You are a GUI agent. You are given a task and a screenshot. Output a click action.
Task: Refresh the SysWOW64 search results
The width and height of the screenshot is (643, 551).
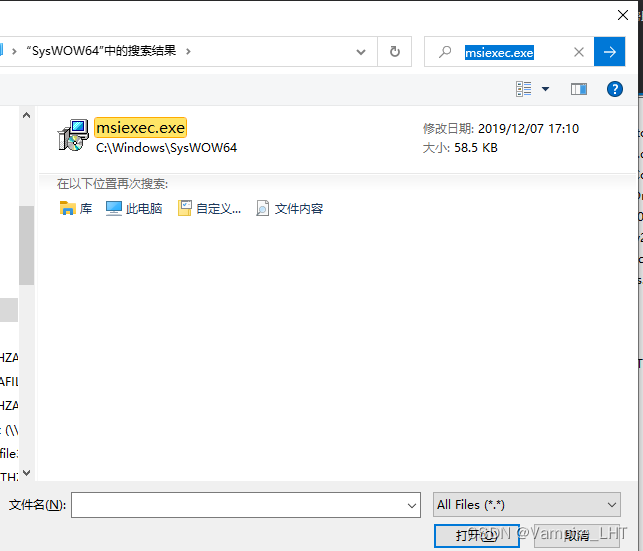[394, 52]
